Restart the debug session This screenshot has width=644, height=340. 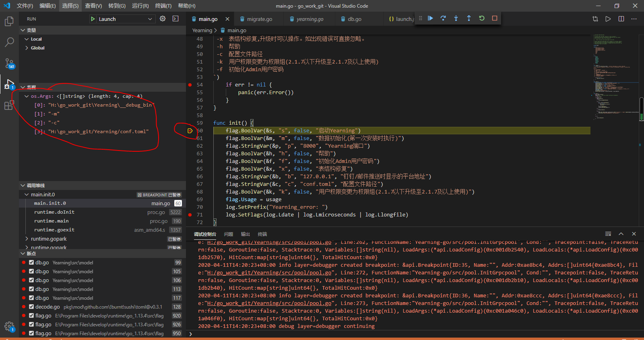point(482,18)
